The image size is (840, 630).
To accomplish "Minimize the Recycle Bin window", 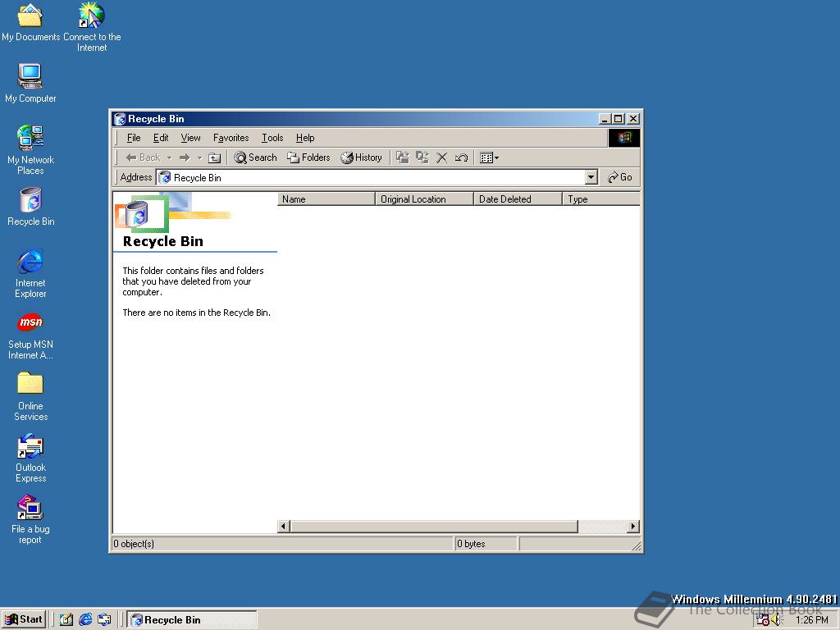I will (605, 119).
